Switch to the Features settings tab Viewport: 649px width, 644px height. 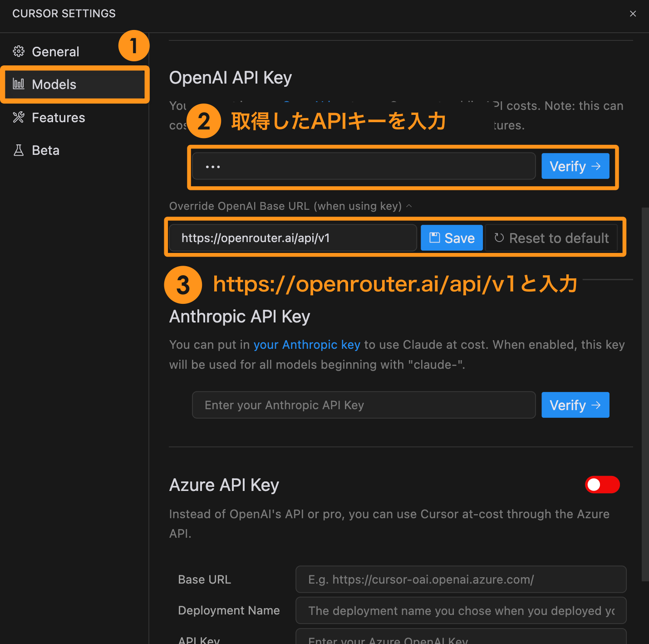(x=58, y=118)
